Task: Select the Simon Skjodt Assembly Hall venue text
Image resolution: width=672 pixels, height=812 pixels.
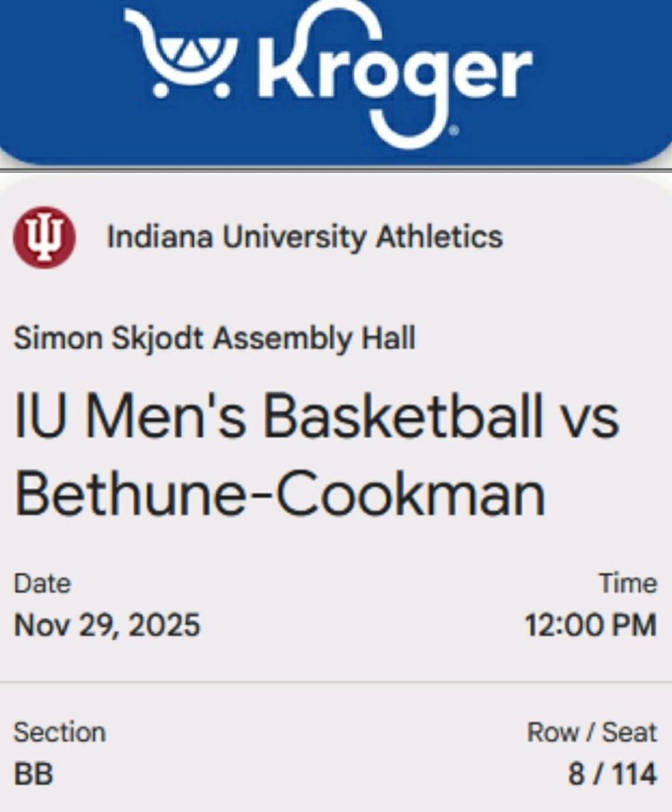Action: pyautogui.click(x=214, y=339)
